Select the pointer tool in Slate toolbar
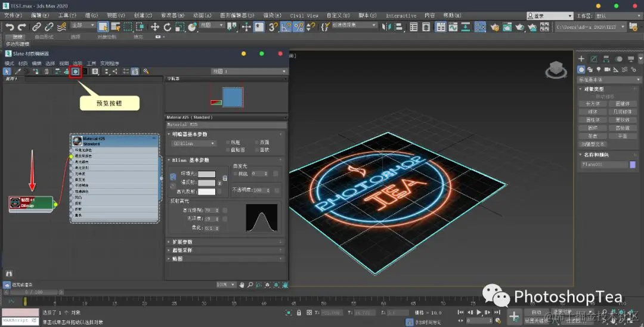The width and height of the screenshot is (644, 327). (x=7, y=72)
